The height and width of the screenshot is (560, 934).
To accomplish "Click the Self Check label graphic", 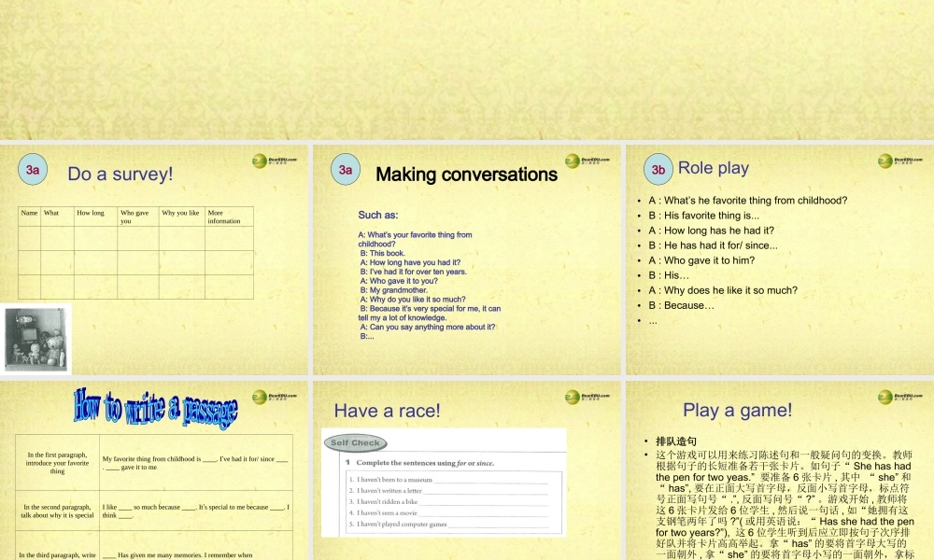I will 355,443.
